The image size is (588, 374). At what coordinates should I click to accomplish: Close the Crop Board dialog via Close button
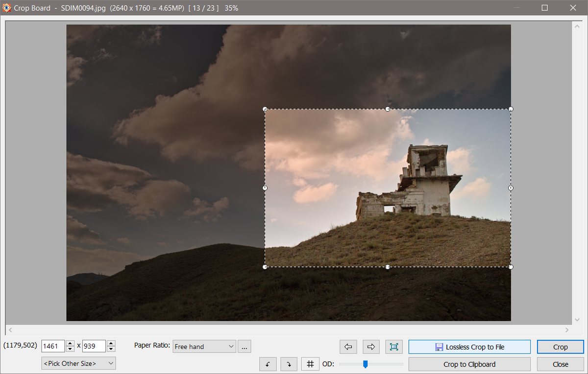[560, 364]
